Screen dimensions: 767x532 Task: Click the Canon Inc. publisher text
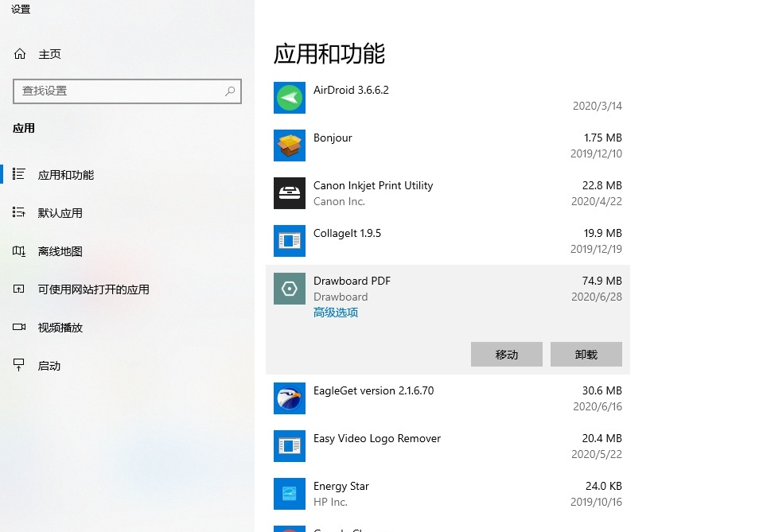coord(339,201)
